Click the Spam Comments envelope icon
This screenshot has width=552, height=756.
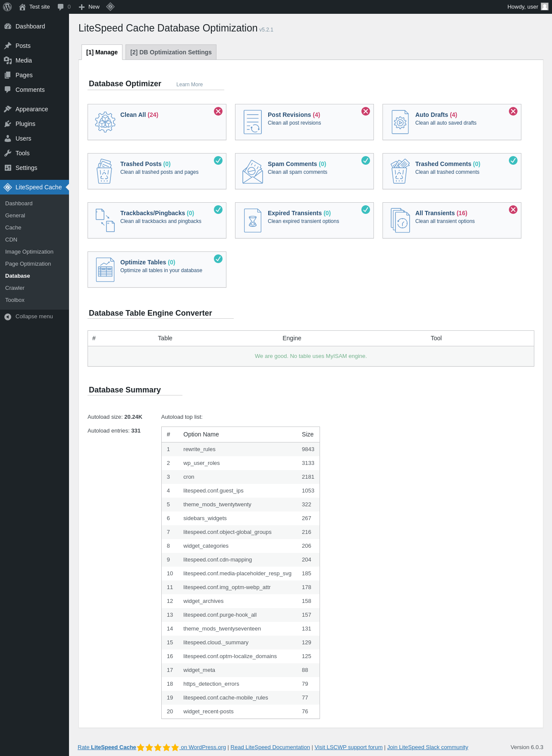[x=253, y=172]
